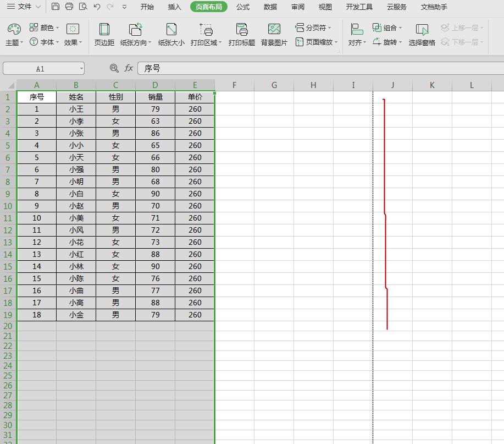
Task: Click the Name Box showing A1
Action: click(40, 69)
